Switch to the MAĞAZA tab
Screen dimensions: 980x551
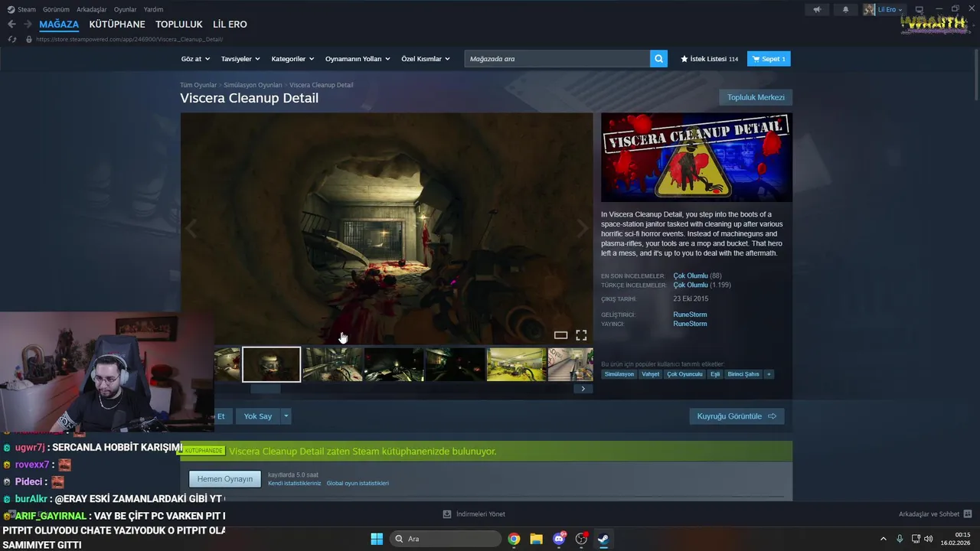tap(59, 24)
